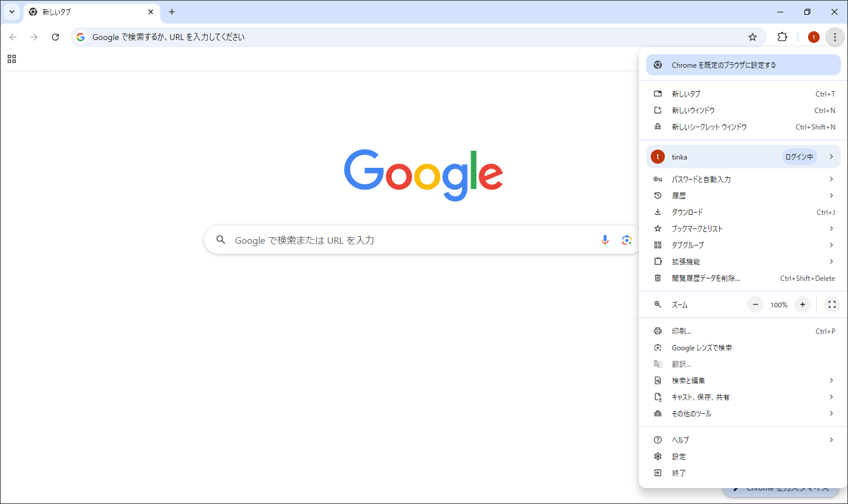Click the Ctrl+T shortcut text
Viewport: 848px width, 504px height.
[x=825, y=94]
